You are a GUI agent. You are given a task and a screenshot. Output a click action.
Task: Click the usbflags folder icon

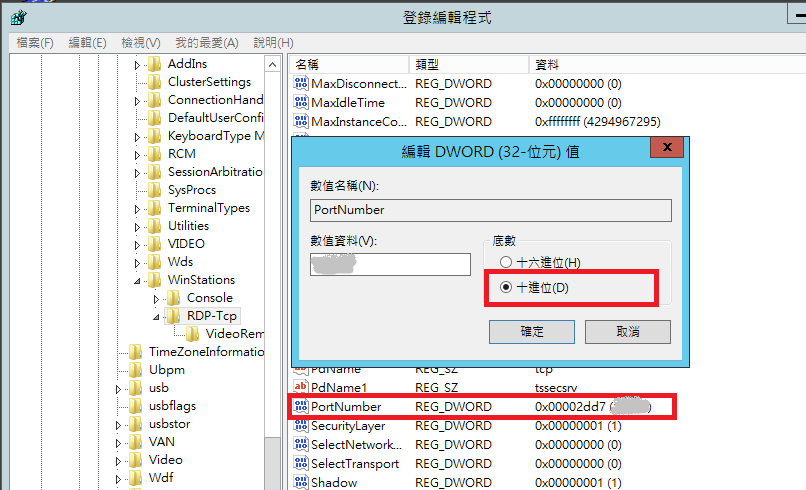click(136, 406)
